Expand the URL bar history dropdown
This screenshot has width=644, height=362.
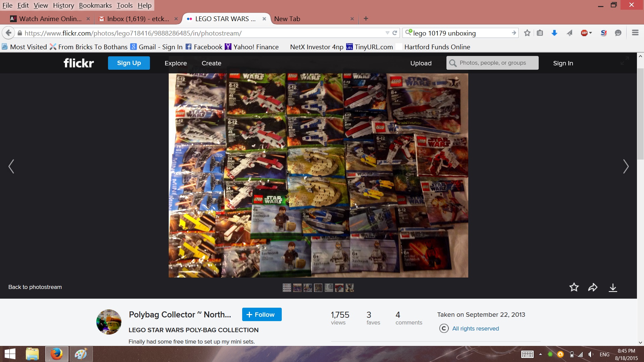[387, 33]
